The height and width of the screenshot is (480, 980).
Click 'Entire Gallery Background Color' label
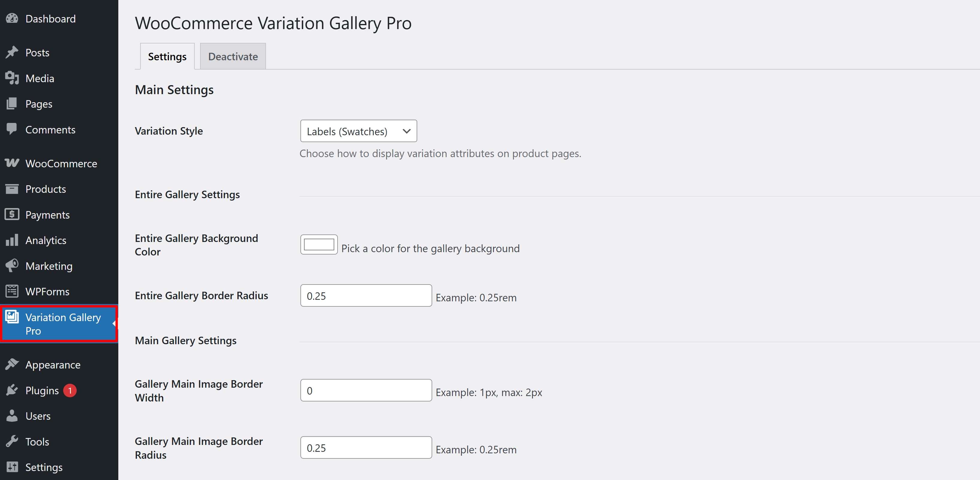point(196,245)
